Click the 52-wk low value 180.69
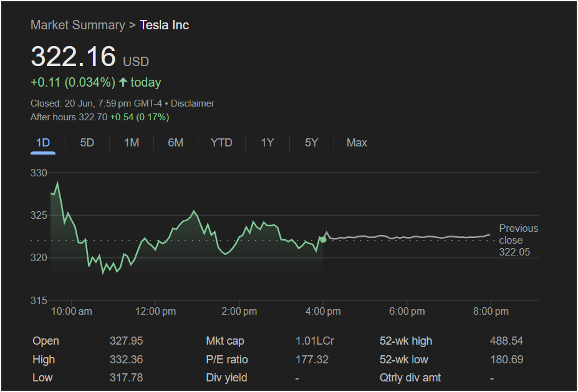Screen dimensions: 578x392 pyautogui.click(x=506, y=360)
